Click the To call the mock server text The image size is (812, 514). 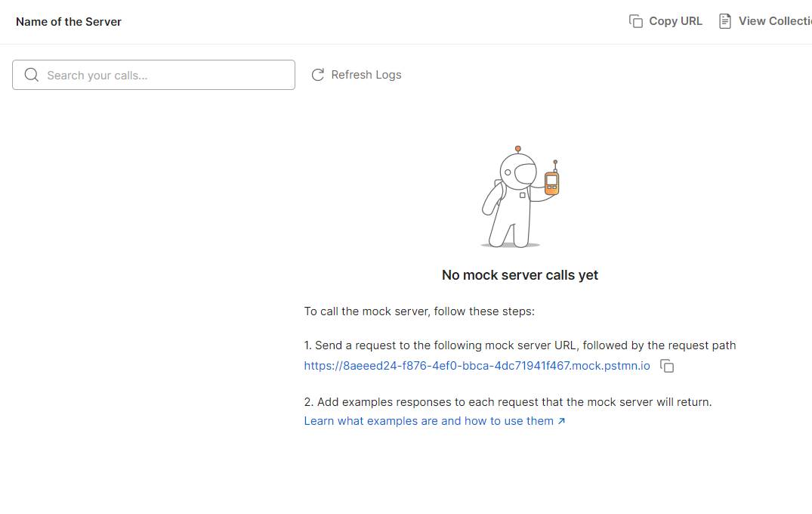(419, 311)
